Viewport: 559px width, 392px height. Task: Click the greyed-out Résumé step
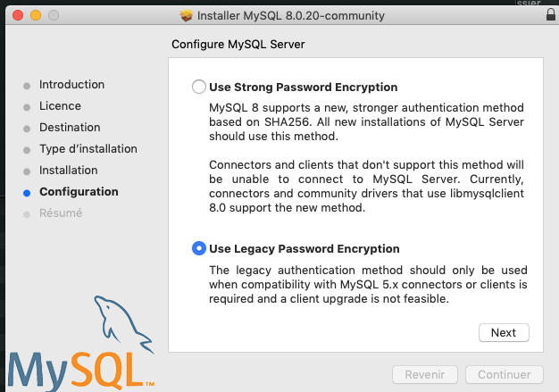pos(61,213)
